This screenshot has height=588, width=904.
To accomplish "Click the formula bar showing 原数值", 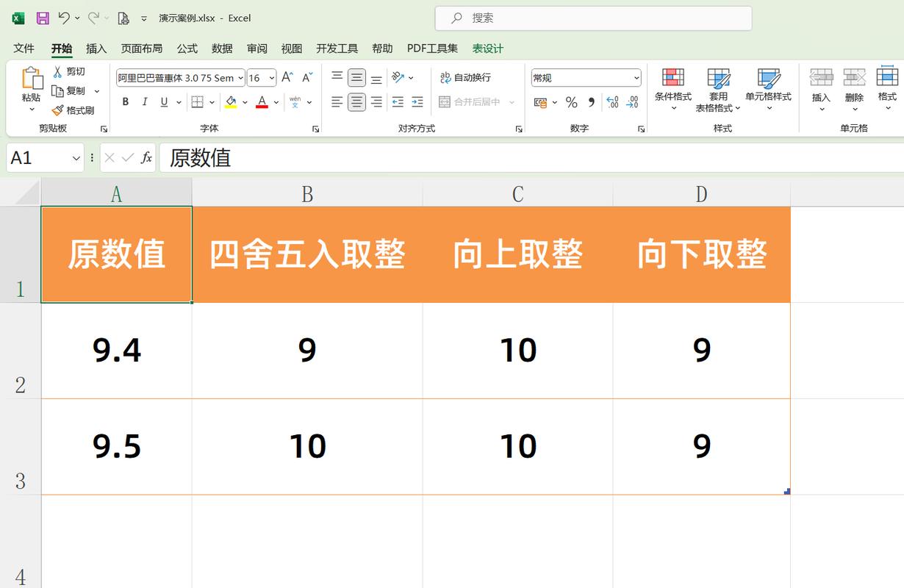I will point(531,158).
